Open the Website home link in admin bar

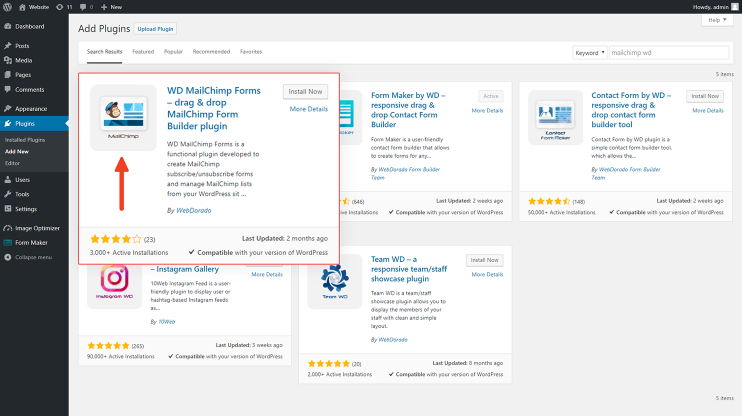point(34,7)
